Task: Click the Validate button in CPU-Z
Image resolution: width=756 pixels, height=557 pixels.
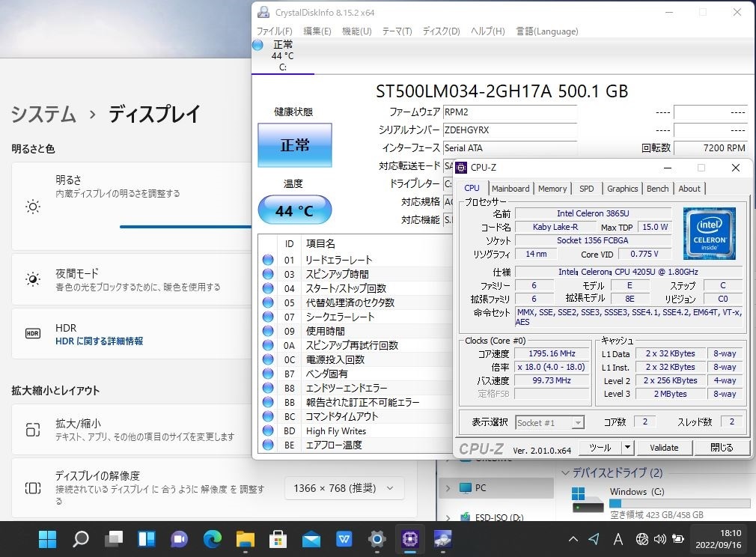Action: pos(664,448)
